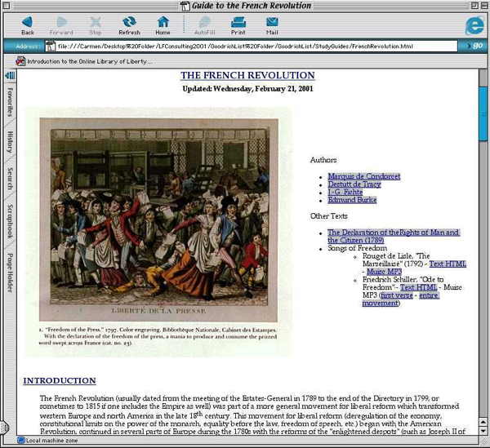Open Marseillaise Text HTML link
Viewport: 490px width, 448px height.
tap(448, 264)
